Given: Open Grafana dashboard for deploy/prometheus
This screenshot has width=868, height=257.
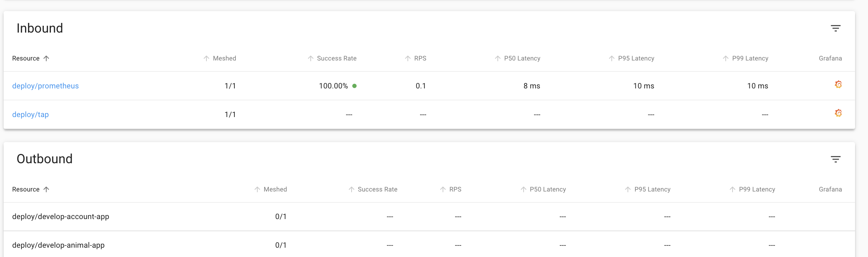Looking at the screenshot, I should tap(838, 84).
